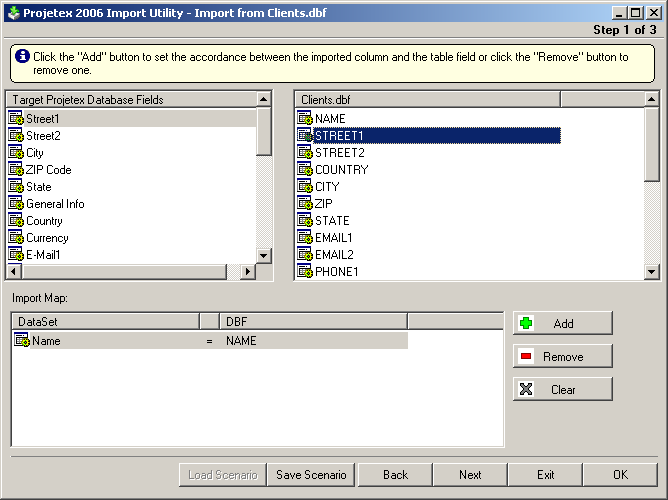Click the icon beside PHONE1 column
668x500 pixels.
(x=305, y=272)
